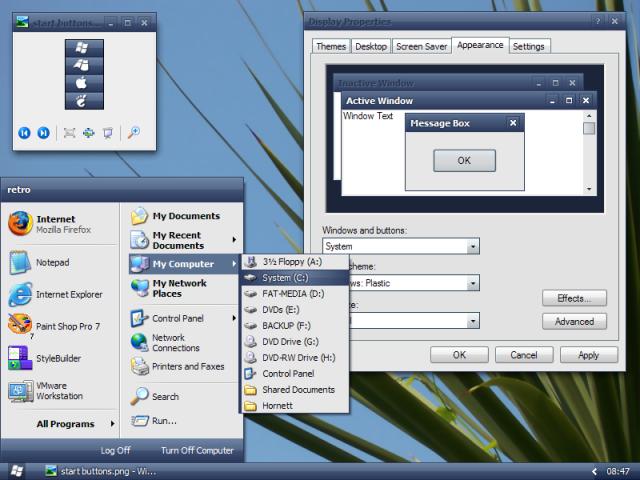This screenshot has width=640, height=480.
Task: Launch Notepad from Start menu
Action: point(60,262)
